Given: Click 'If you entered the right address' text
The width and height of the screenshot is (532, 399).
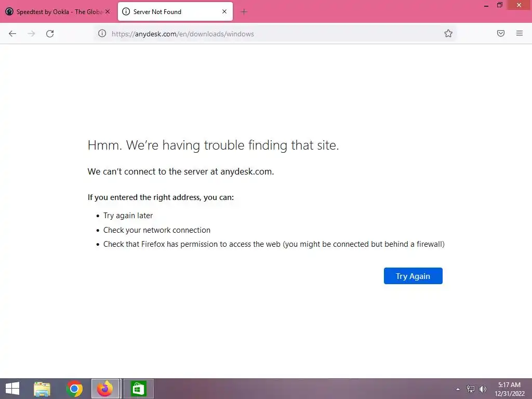Looking at the screenshot, I should coord(161,197).
